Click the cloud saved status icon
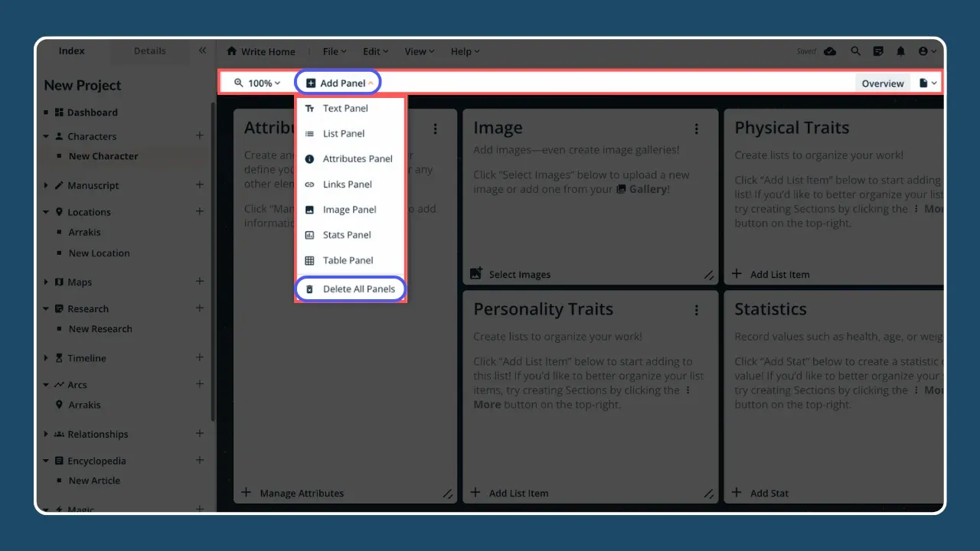Viewport: 980px width, 551px height. [830, 51]
